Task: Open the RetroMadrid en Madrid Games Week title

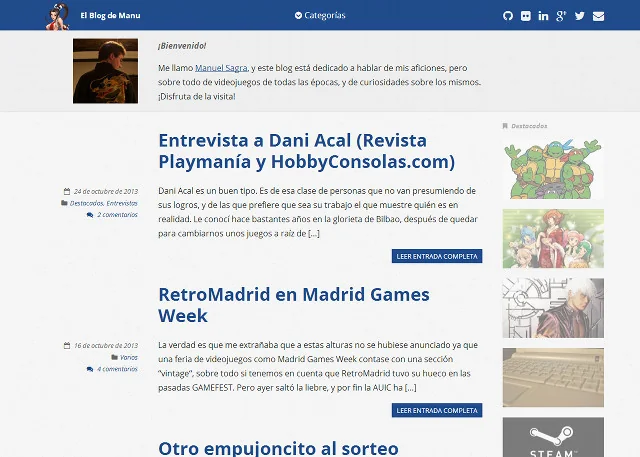Action: coord(294,305)
